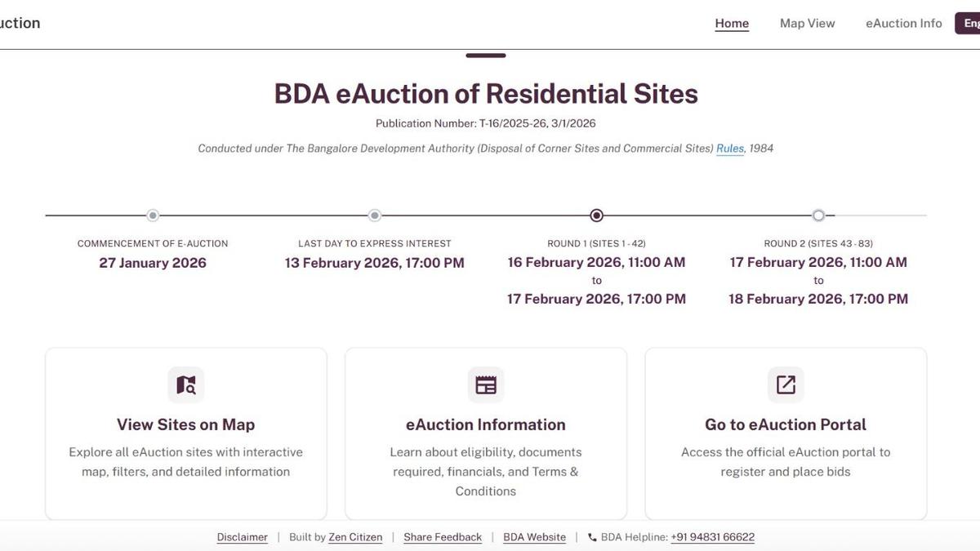
Task: Open the Home navigation tab
Action: (732, 24)
